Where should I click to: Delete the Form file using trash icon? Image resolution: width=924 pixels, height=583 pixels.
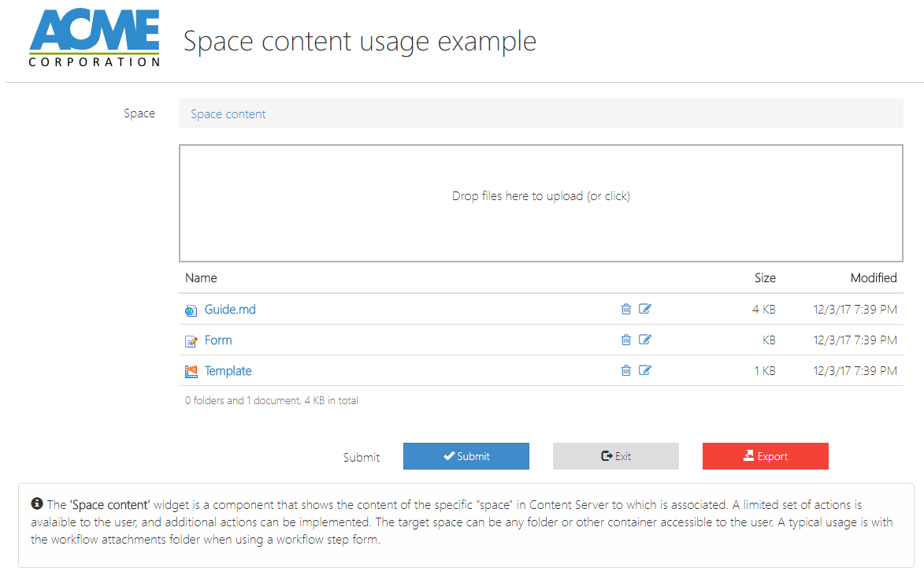point(626,340)
